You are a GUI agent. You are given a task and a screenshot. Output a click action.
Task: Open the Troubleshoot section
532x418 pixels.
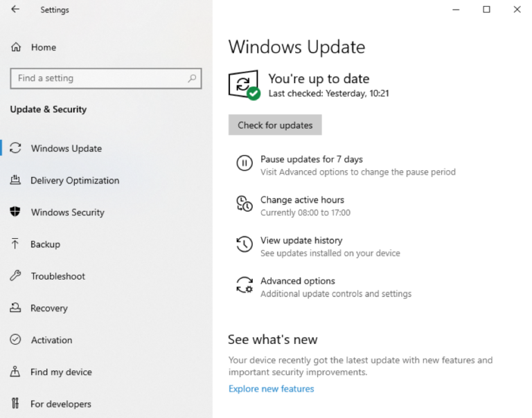pyautogui.click(x=58, y=276)
